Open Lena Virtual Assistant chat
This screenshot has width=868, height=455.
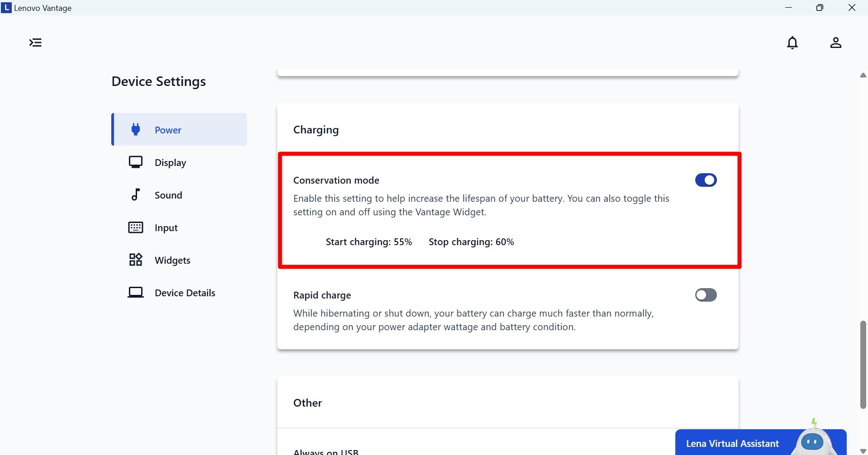(732, 443)
